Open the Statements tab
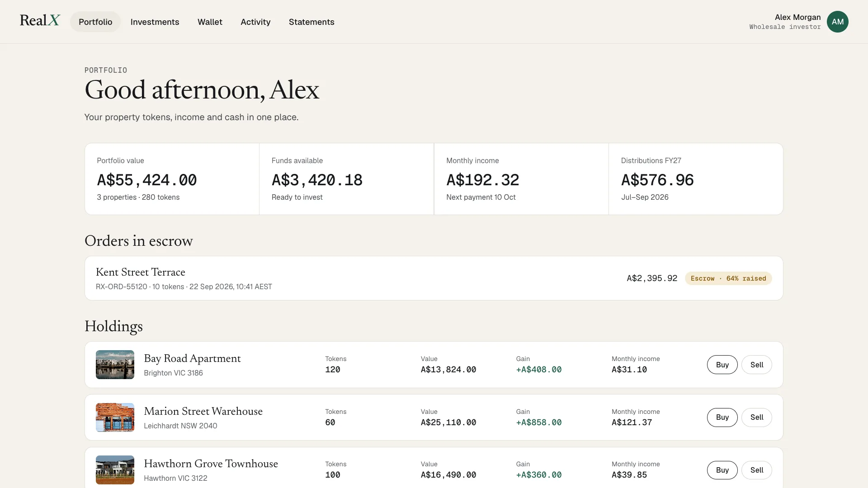Viewport: 868px width, 488px height. point(311,22)
